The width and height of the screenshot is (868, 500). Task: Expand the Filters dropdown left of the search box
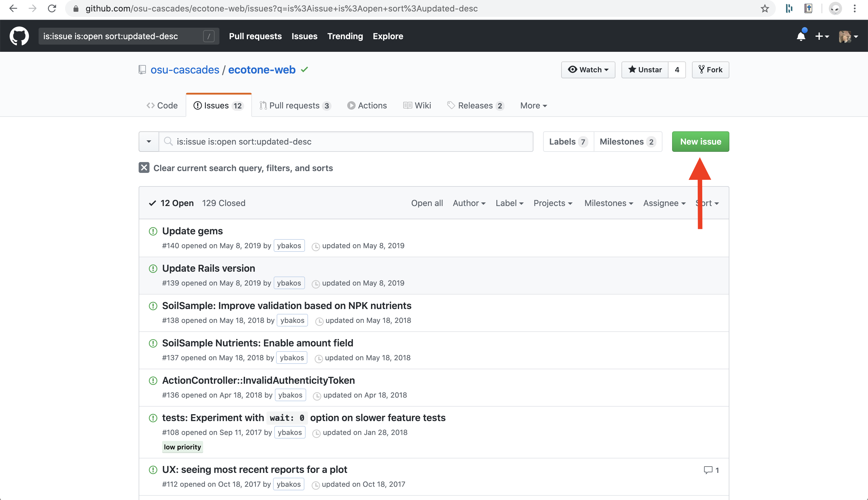[x=149, y=142]
